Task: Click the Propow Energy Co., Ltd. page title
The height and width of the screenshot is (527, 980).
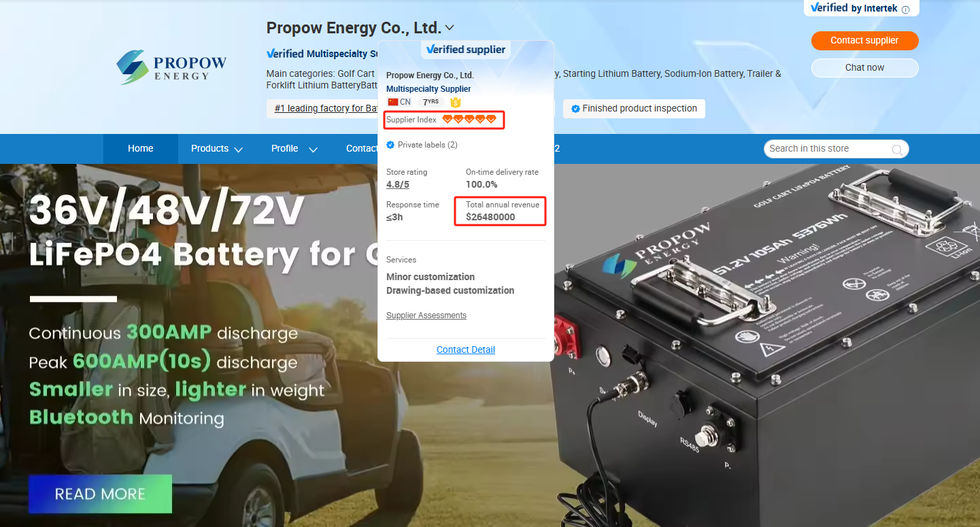Action: 353,28
